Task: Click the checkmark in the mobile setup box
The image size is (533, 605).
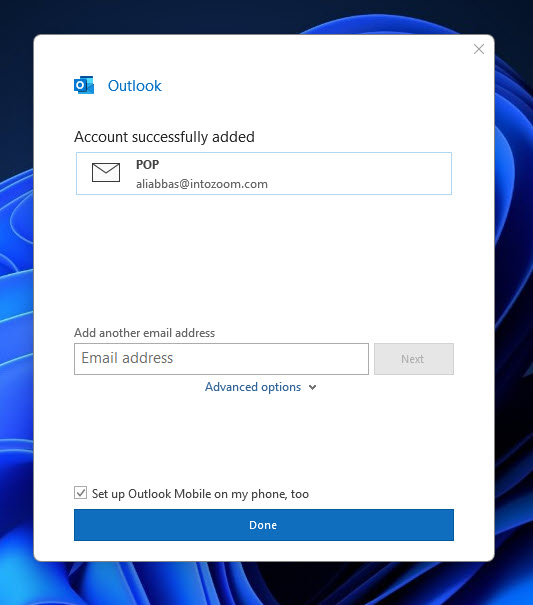Action: point(80,492)
